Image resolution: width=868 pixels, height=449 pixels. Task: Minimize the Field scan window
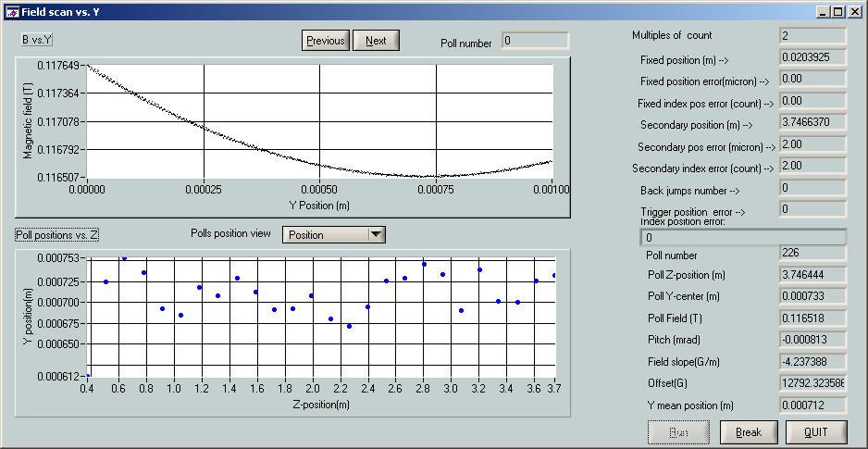pos(824,12)
